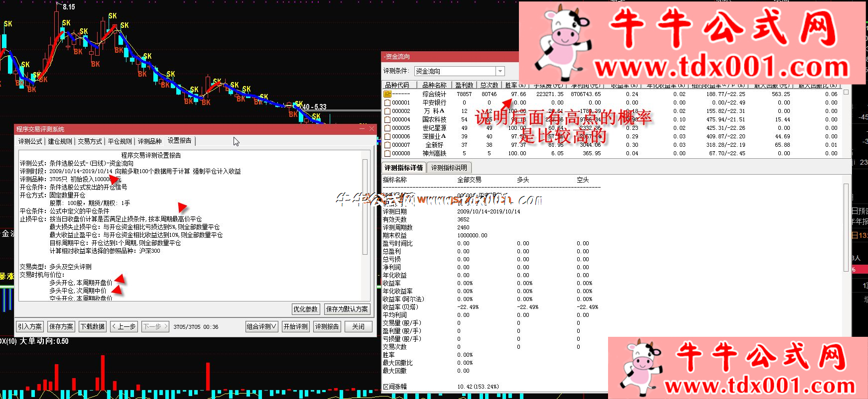868x399 pixels.
Task: Click the 下载数据 button
Action: click(x=93, y=326)
